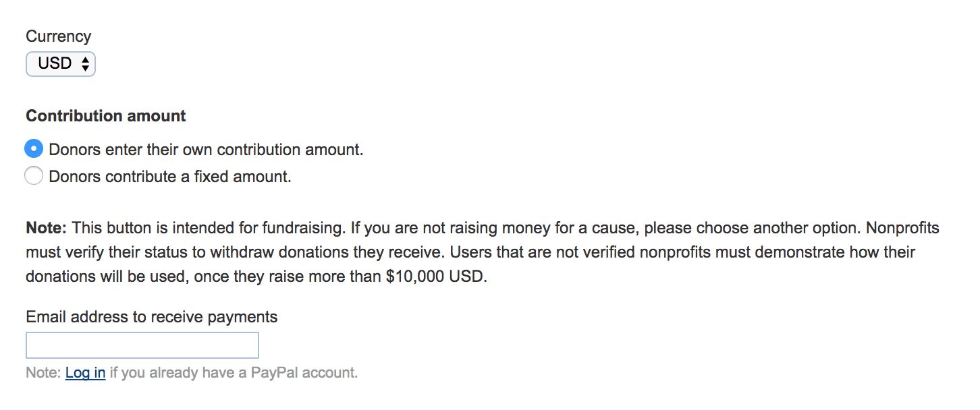The image size is (980, 410).
Task: Click the gray 'Note:' text before Log in
Action: [43, 373]
